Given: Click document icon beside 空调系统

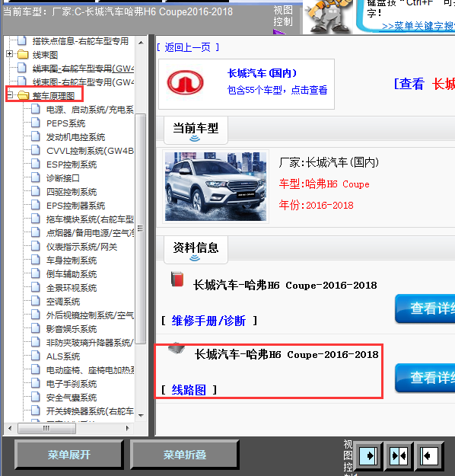Looking at the screenshot, I should tap(36, 301).
